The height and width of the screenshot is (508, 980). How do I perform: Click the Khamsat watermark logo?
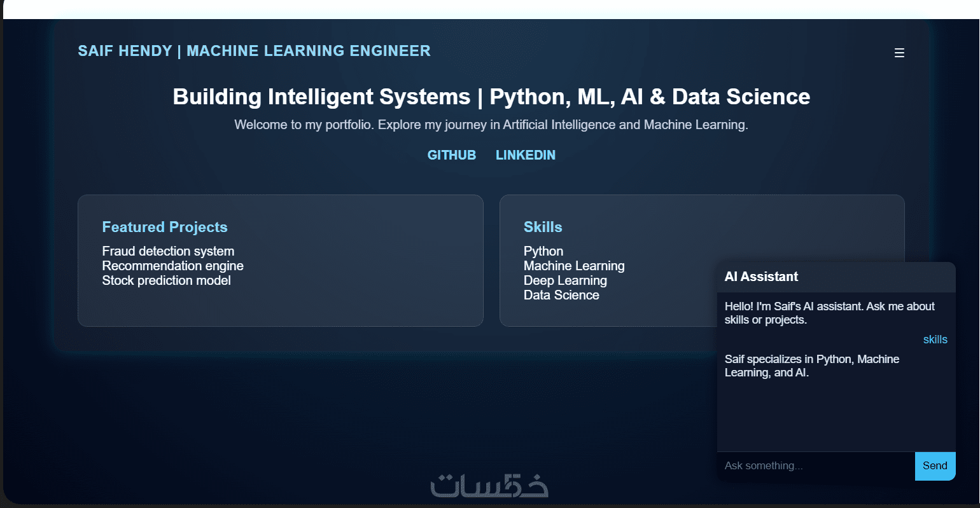point(489,486)
